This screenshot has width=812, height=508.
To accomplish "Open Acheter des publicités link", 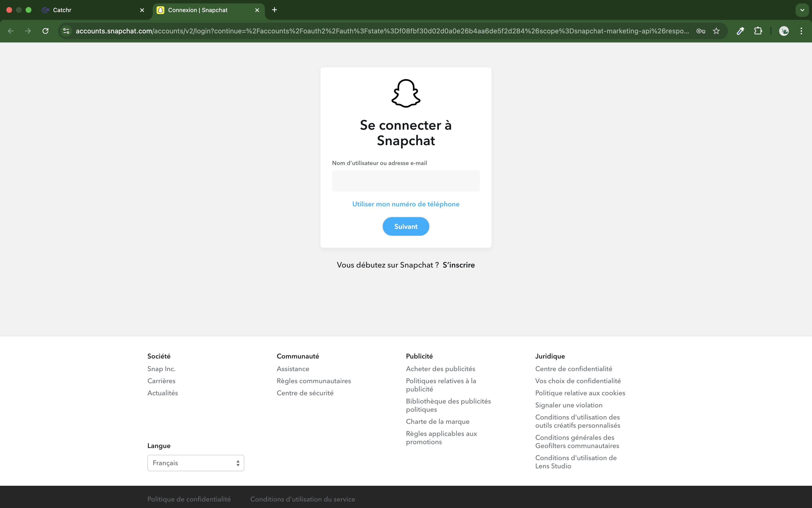I will click(x=441, y=369).
